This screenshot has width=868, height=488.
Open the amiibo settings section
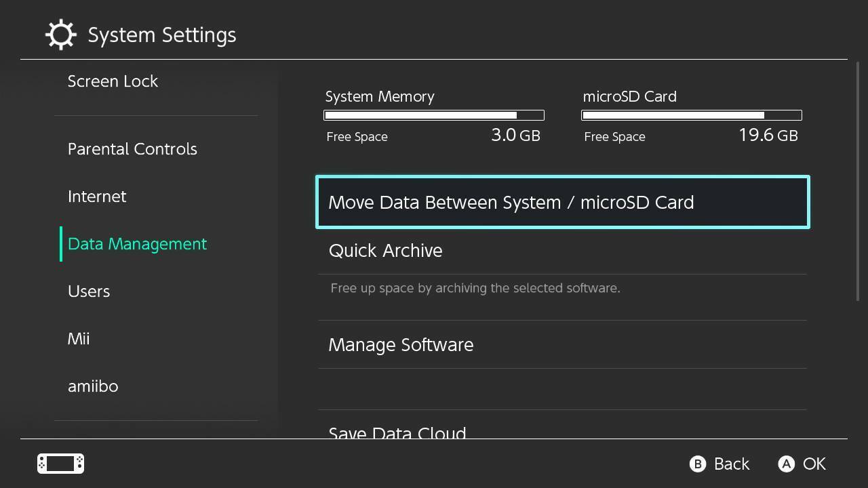(93, 386)
